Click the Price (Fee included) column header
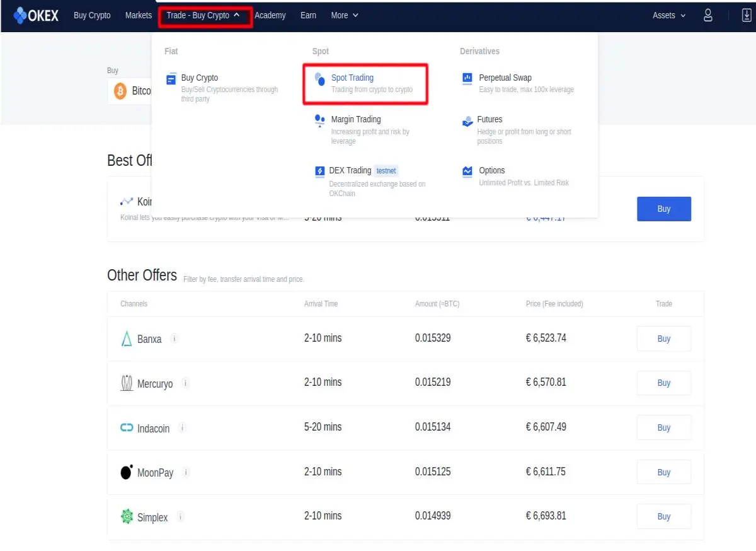The width and height of the screenshot is (756, 551). 554,304
